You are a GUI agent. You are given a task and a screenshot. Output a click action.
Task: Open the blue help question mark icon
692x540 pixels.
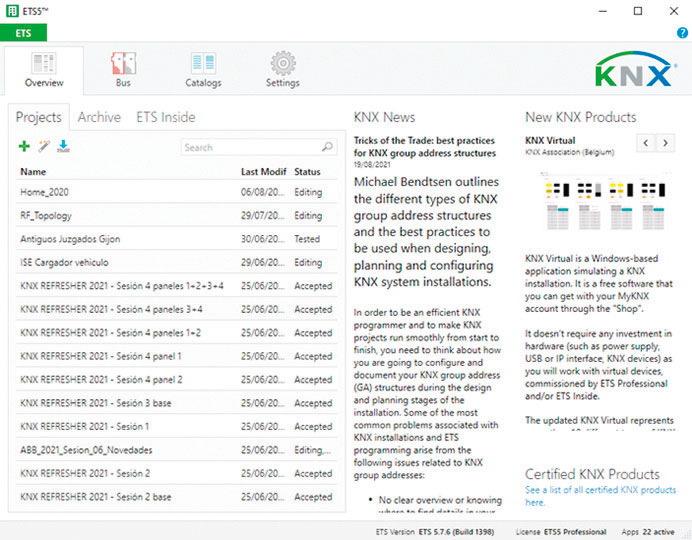pos(682,33)
